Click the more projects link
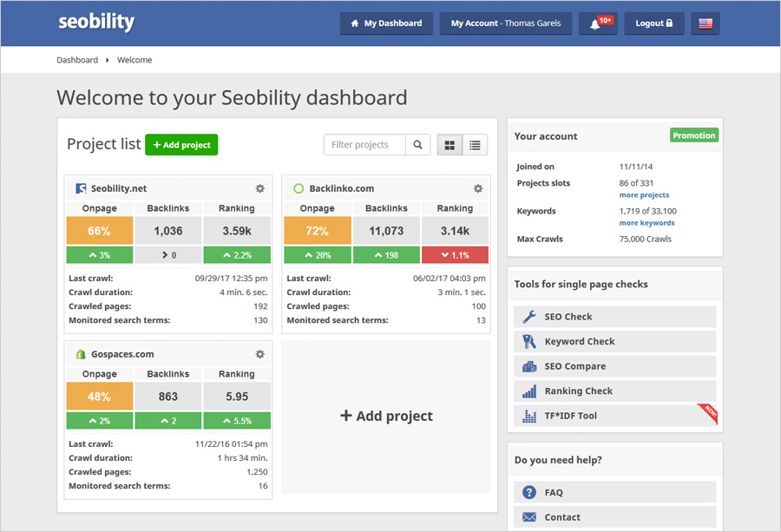Screen dimensions: 781x532 click(x=644, y=195)
